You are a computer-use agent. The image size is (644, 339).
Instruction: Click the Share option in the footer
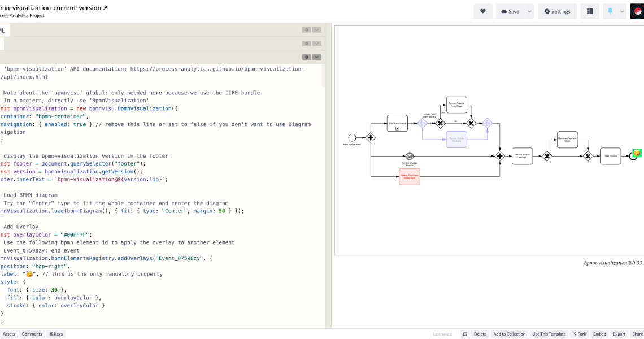(x=638, y=334)
